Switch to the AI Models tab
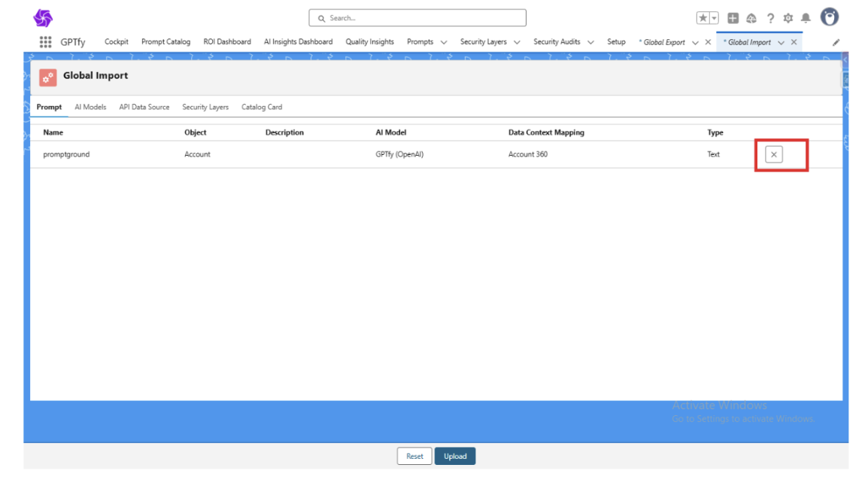The height and width of the screenshot is (486, 868). [x=90, y=107]
